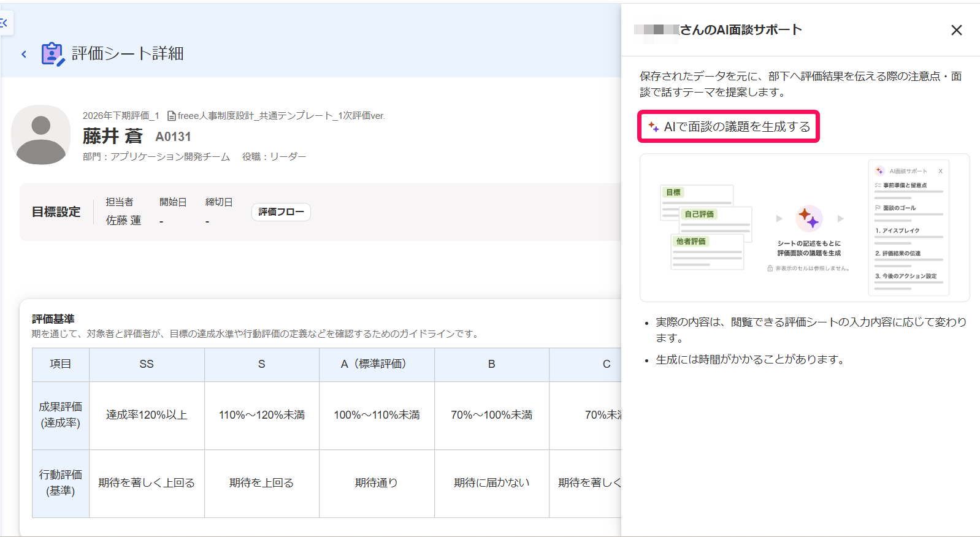Close the AI面談サポート panel
980x537 pixels.
(x=956, y=30)
